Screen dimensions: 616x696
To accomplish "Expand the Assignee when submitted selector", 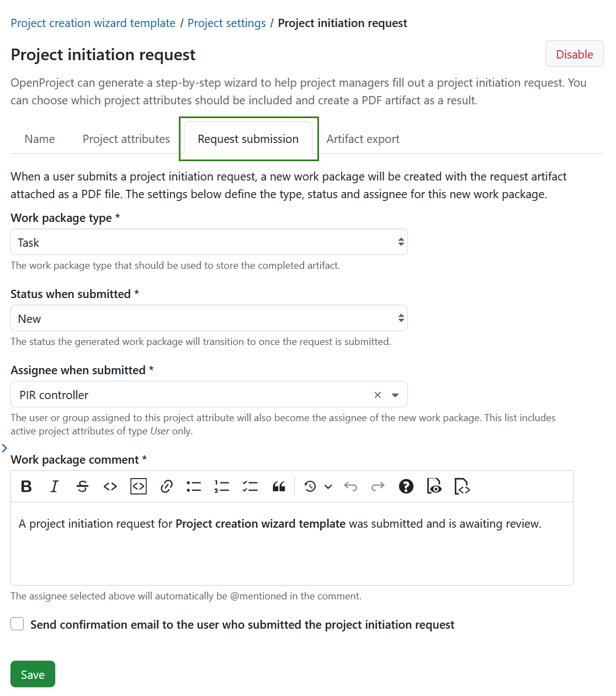I will pyautogui.click(x=395, y=395).
